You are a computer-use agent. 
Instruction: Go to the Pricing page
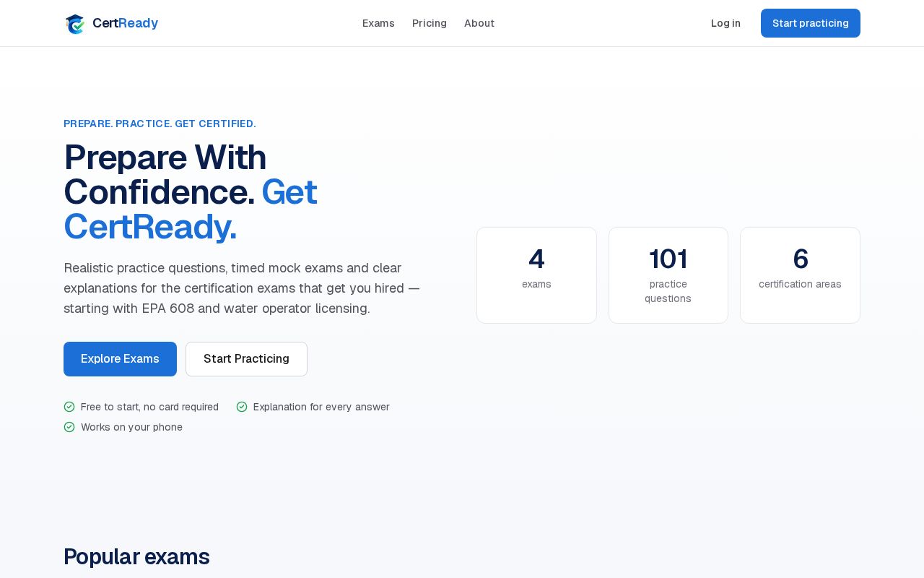click(430, 23)
